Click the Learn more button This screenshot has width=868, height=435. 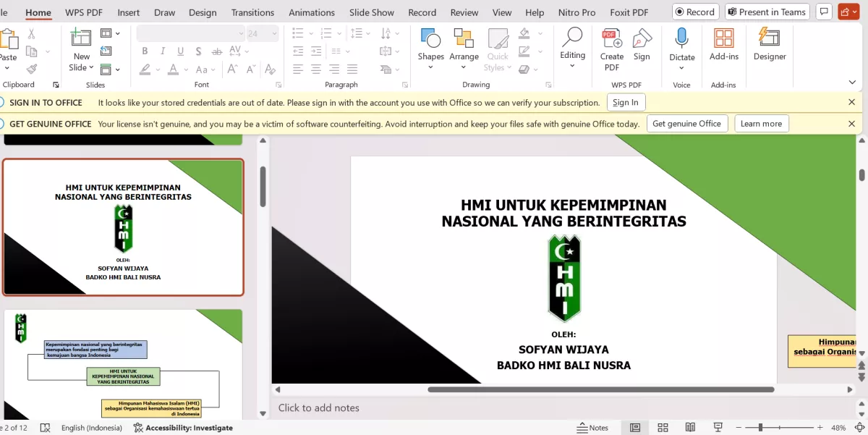(761, 124)
